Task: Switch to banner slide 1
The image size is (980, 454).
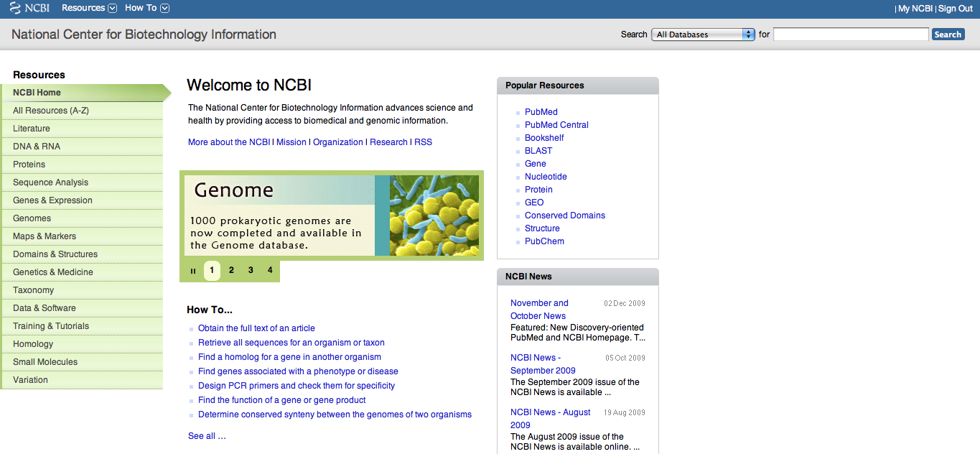Action: [x=212, y=271]
